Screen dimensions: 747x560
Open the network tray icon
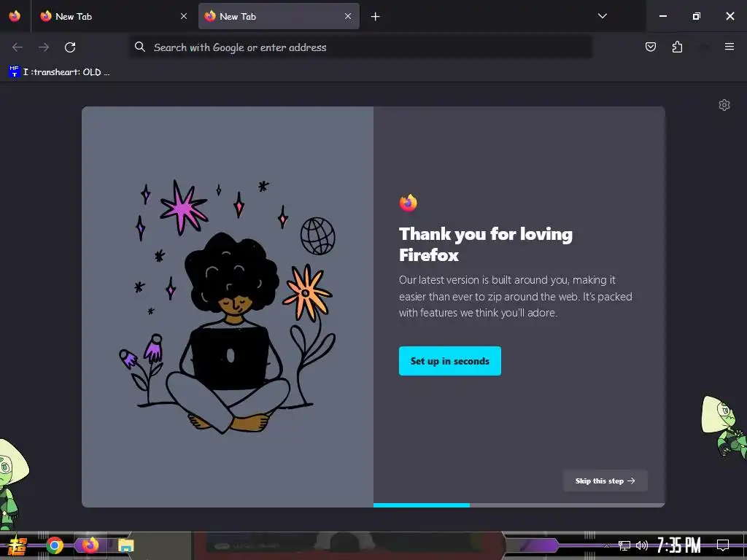pos(624,545)
